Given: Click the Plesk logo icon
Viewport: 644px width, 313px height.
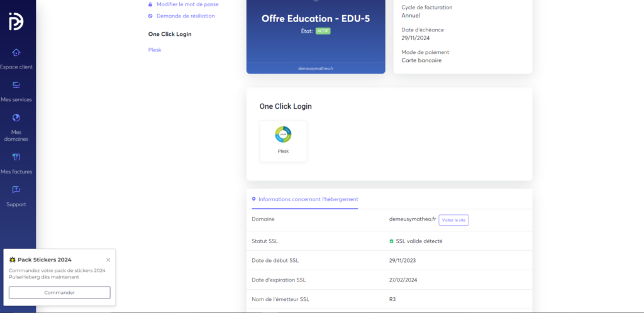Looking at the screenshot, I should pyautogui.click(x=283, y=135).
